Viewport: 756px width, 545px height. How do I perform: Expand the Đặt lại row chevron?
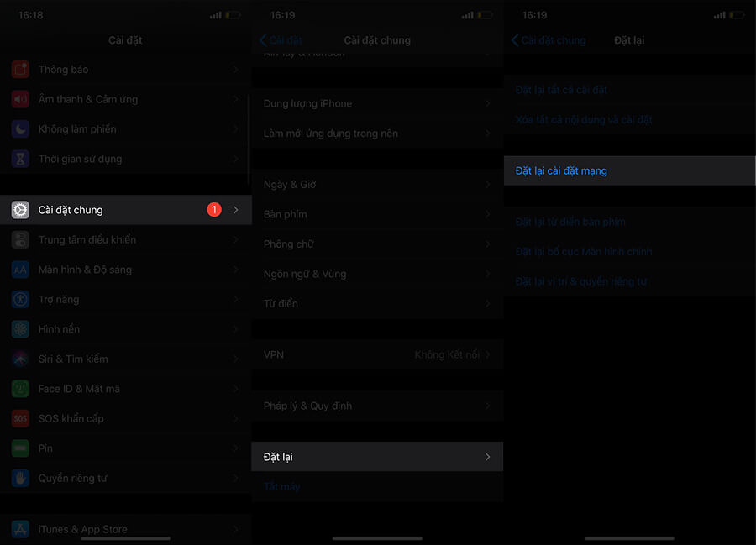[x=487, y=457]
